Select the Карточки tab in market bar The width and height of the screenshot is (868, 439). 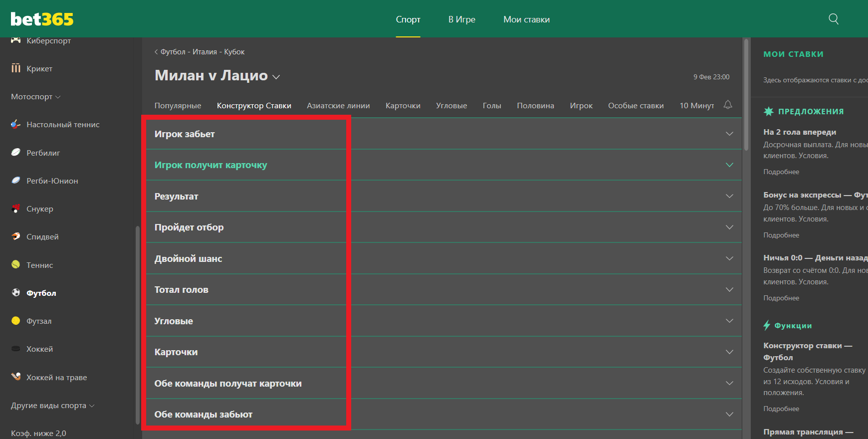click(403, 105)
